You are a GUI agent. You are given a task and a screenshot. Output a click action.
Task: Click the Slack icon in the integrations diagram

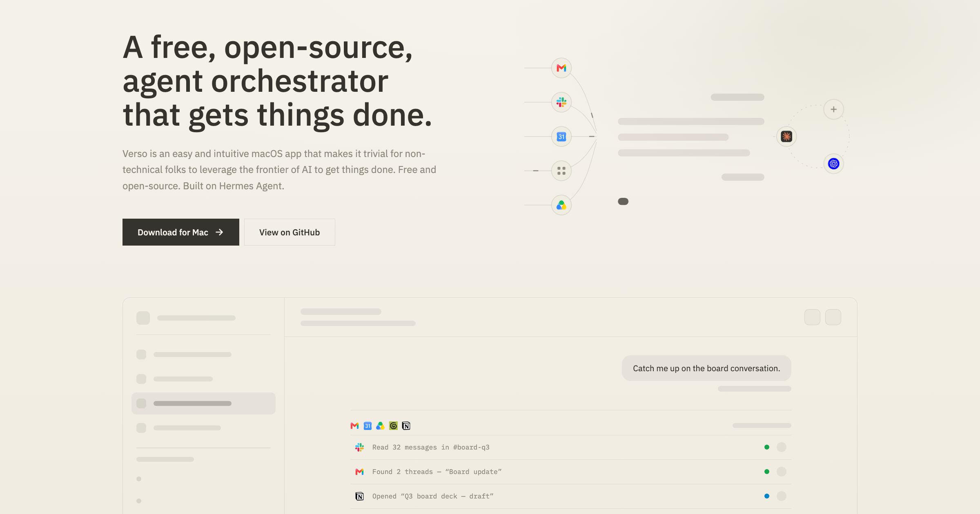click(561, 102)
